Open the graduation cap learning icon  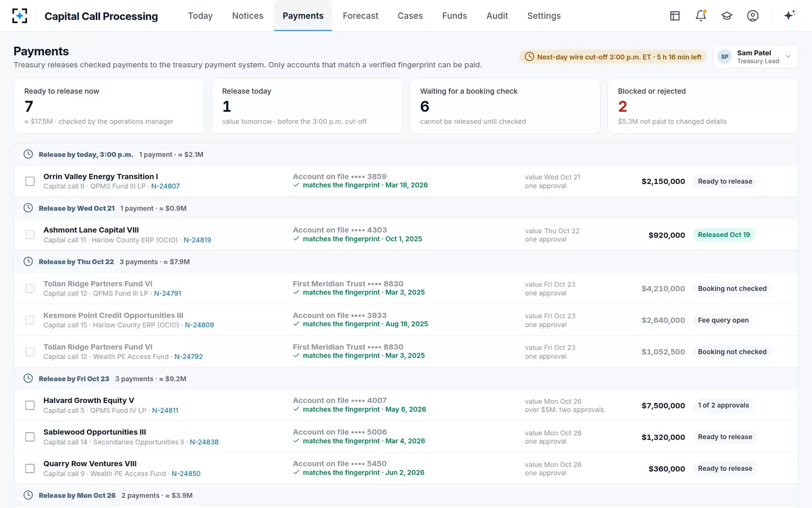point(727,16)
